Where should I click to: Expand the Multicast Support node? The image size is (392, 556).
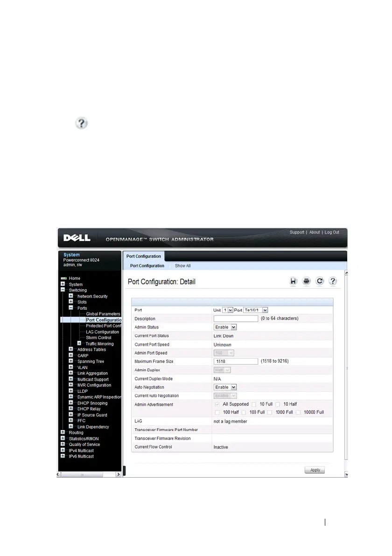tap(71, 379)
